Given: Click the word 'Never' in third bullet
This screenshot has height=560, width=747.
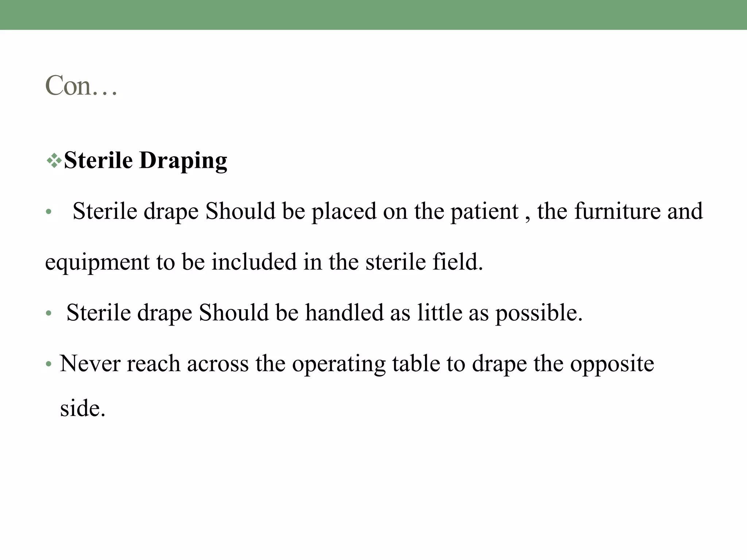Looking at the screenshot, I should click(x=90, y=364).
